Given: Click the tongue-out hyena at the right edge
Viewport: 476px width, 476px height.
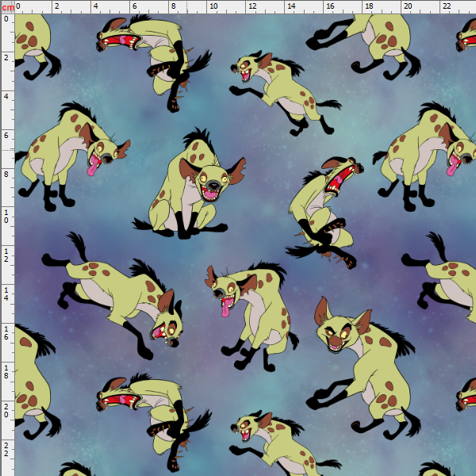Looking at the screenshot, I should tap(428, 155).
